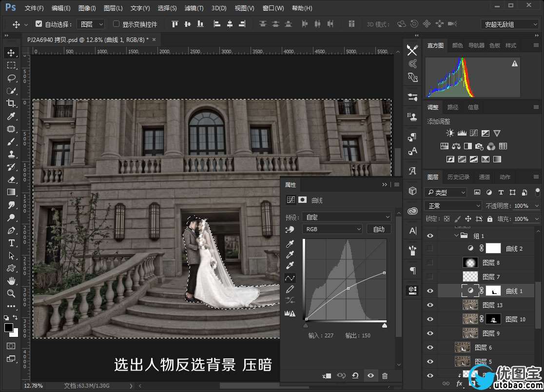Open the 预设 preset dropdown
Viewport: 544px width, 392px height.
(x=347, y=217)
